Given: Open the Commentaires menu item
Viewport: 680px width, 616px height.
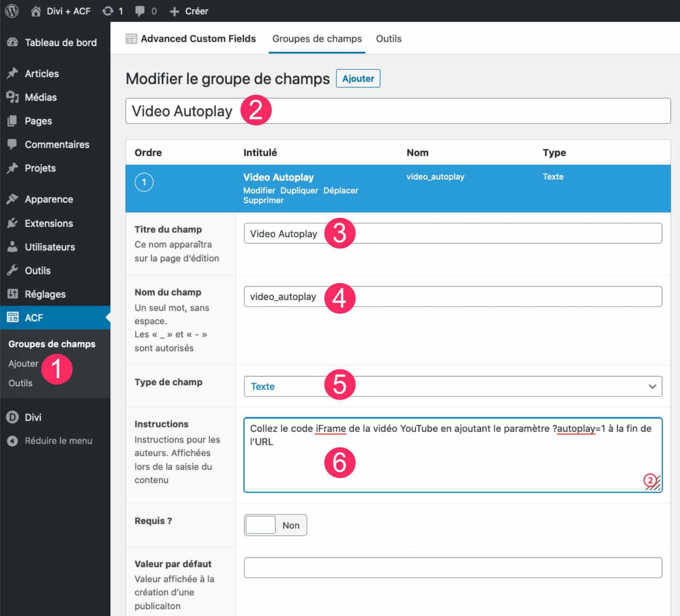Looking at the screenshot, I should (x=57, y=145).
